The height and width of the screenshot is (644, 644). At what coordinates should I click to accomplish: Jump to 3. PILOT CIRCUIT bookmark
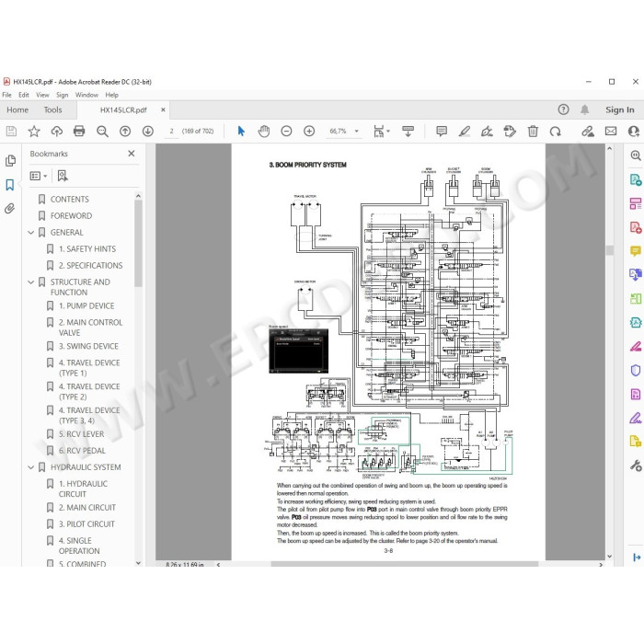(86, 524)
